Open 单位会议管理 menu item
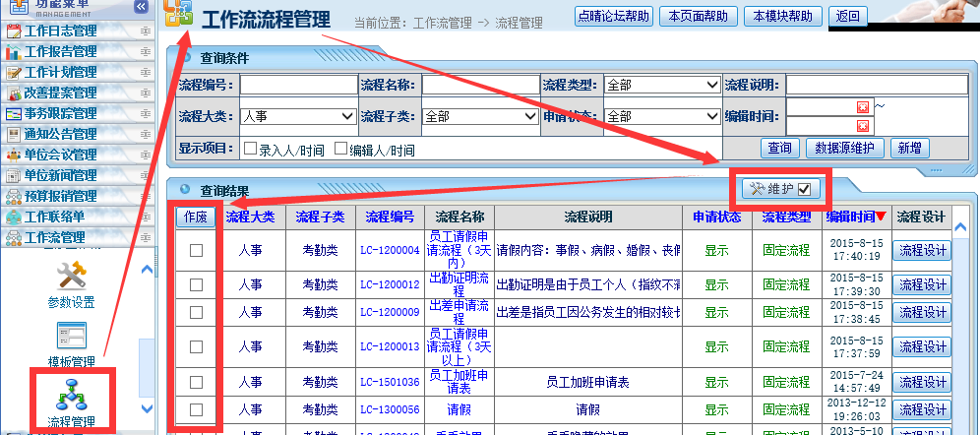This screenshot has height=435, width=980. [x=60, y=155]
